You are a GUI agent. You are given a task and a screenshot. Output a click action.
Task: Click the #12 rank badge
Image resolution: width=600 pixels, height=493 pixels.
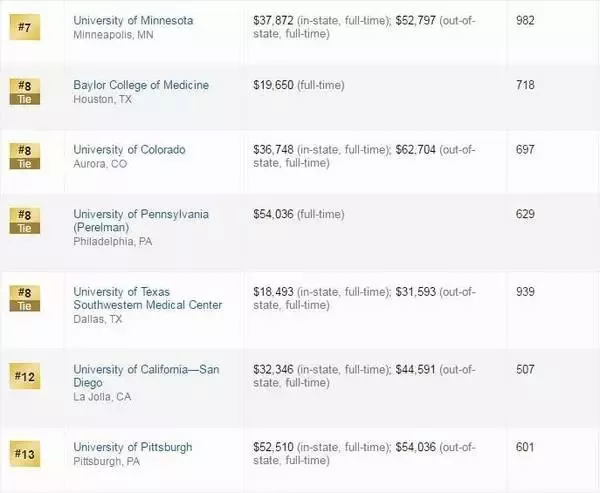tap(24, 376)
